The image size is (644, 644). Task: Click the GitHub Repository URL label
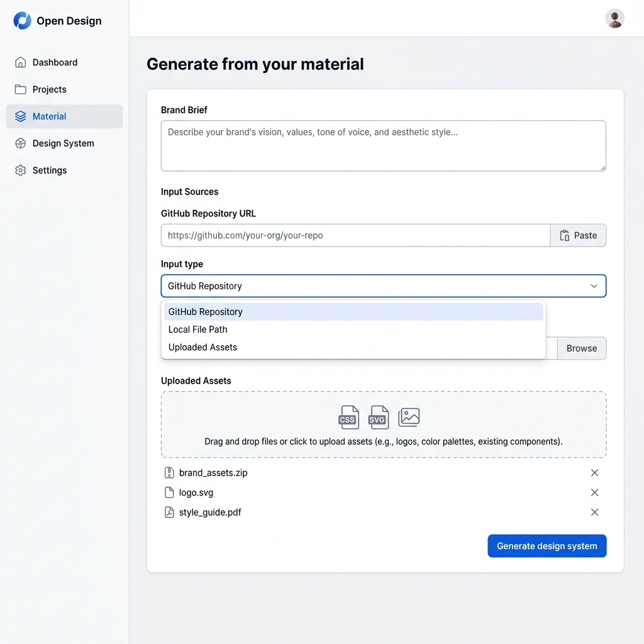[208, 214]
